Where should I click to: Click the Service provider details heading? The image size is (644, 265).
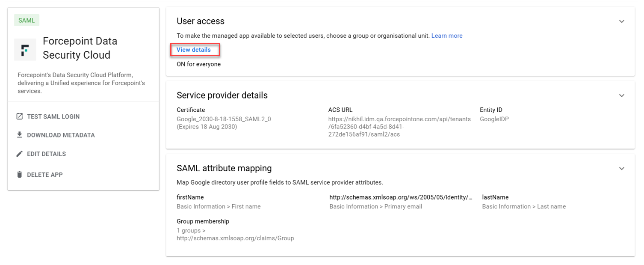(x=222, y=95)
